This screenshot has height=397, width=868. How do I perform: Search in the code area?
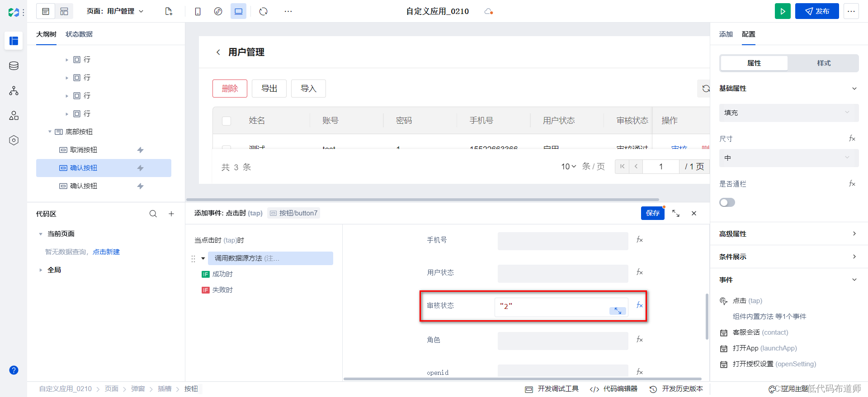(153, 214)
